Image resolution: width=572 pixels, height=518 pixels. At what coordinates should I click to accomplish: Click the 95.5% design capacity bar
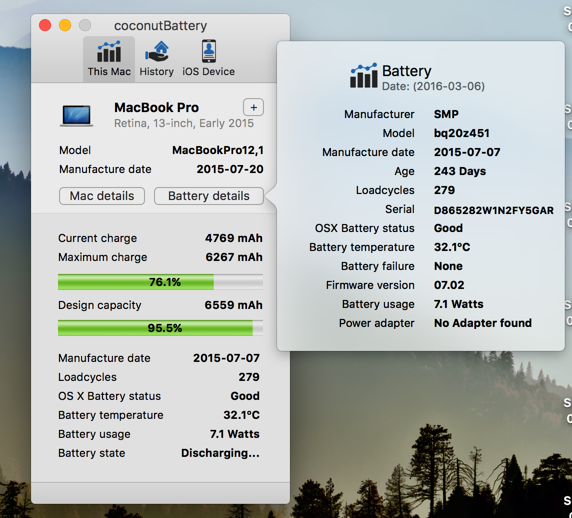tap(161, 328)
